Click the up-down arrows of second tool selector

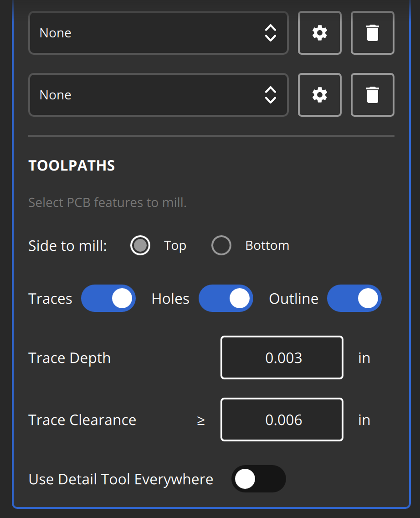coord(271,95)
